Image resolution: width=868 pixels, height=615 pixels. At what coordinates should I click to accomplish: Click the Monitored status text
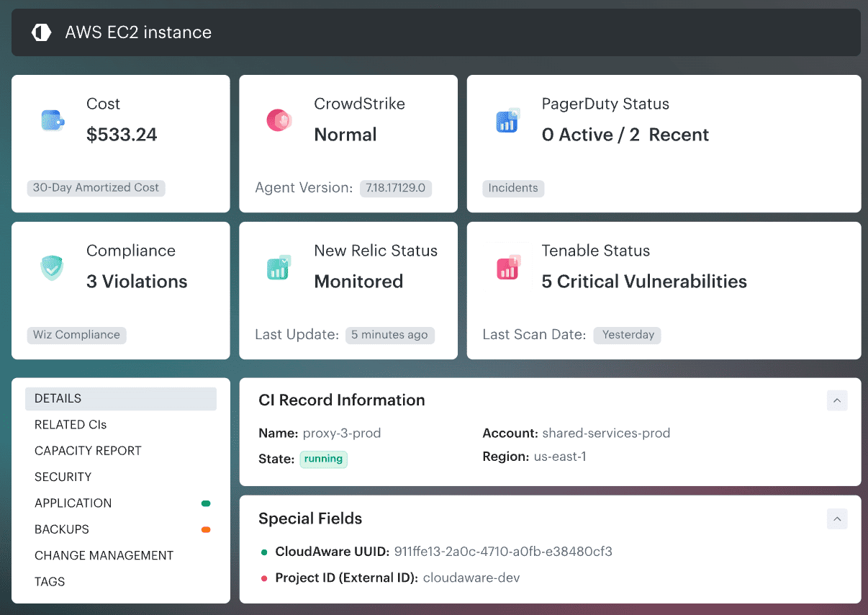[358, 282]
